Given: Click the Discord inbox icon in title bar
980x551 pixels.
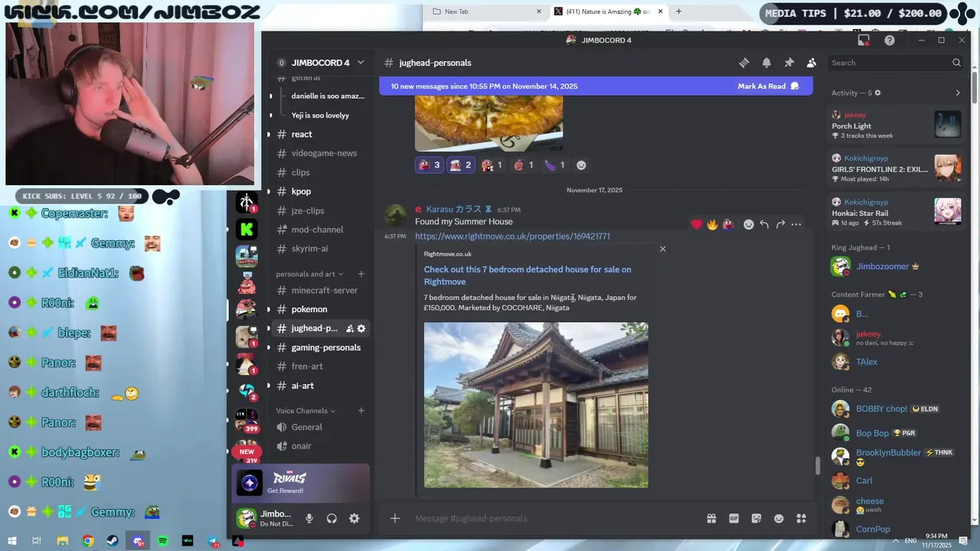Looking at the screenshot, I should (864, 40).
